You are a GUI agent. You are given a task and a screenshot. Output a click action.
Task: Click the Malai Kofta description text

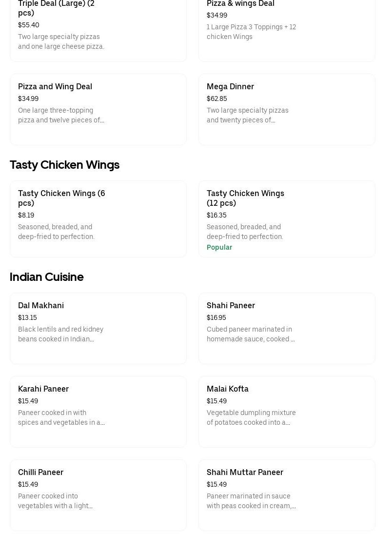click(x=251, y=417)
